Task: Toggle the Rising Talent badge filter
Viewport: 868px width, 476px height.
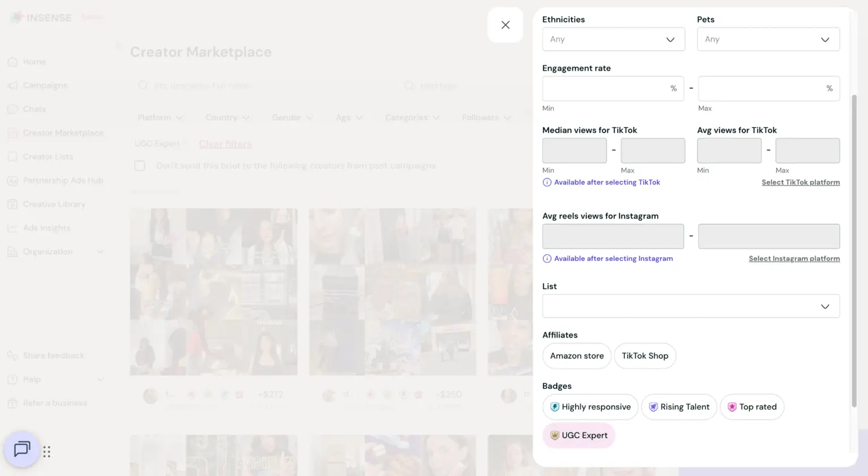Action: point(679,407)
